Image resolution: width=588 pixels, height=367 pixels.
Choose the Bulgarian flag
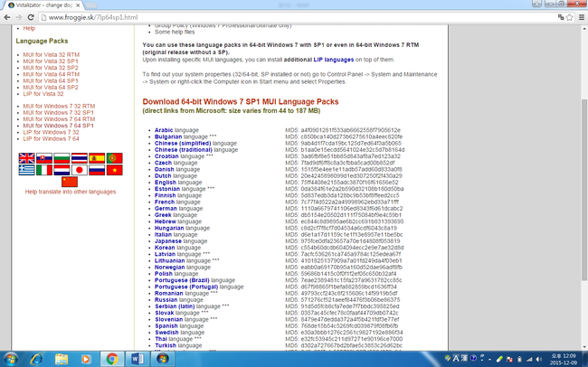click(x=62, y=158)
